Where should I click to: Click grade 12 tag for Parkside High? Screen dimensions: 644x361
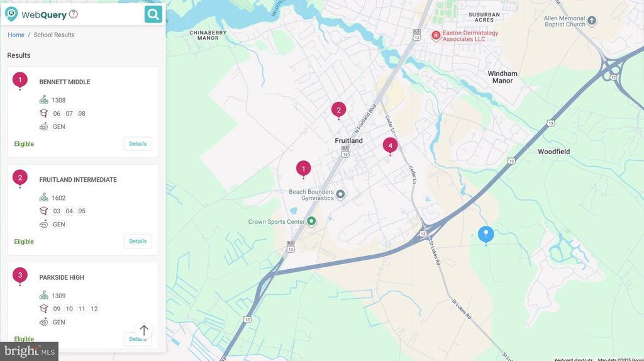click(94, 309)
